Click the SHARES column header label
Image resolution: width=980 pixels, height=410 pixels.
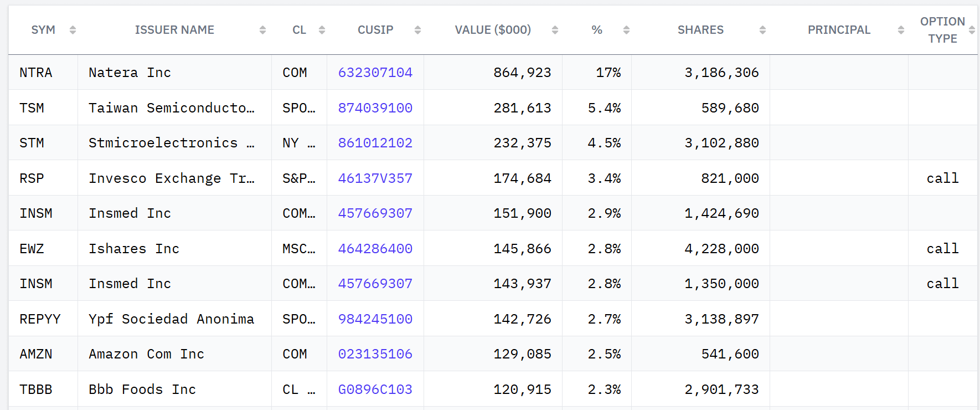(700, 30)
